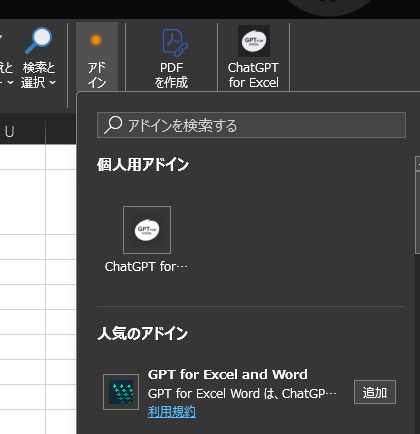
Task: Click the Add-ins (アドイン) ribbon button
Action: [97, 57]
